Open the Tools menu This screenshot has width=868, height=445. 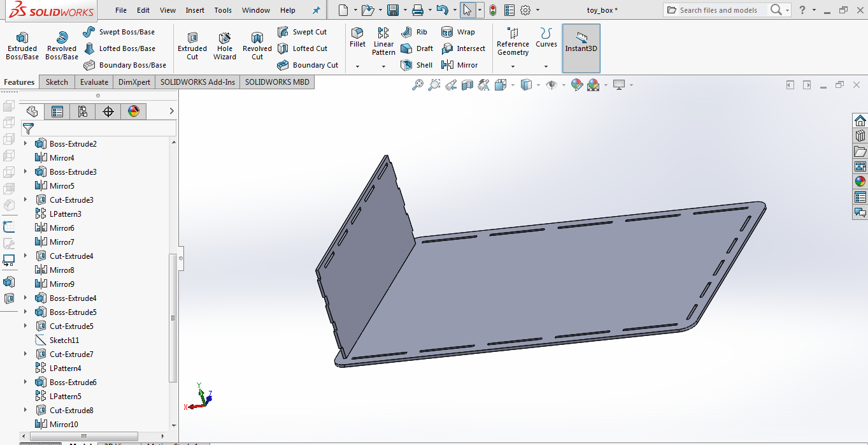pos(223,10)
